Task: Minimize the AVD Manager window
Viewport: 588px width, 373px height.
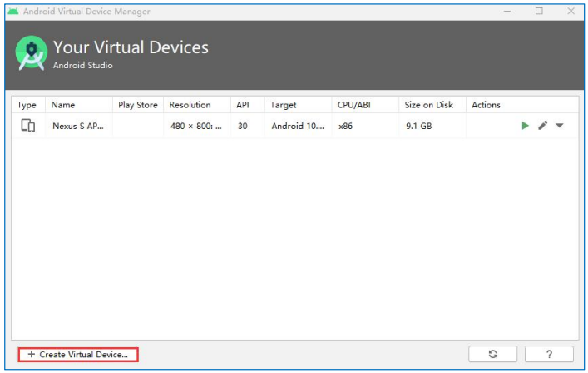Action: 507,12
